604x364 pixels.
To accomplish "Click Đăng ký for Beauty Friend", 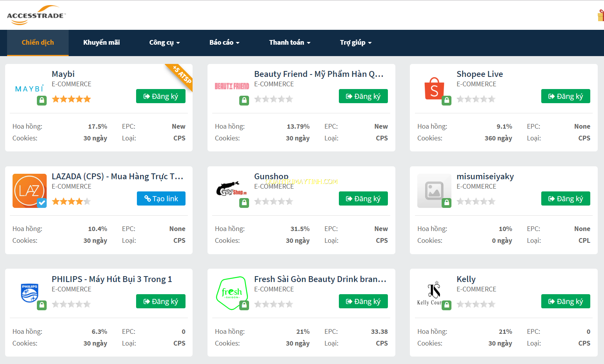I will tap(363, 96).
